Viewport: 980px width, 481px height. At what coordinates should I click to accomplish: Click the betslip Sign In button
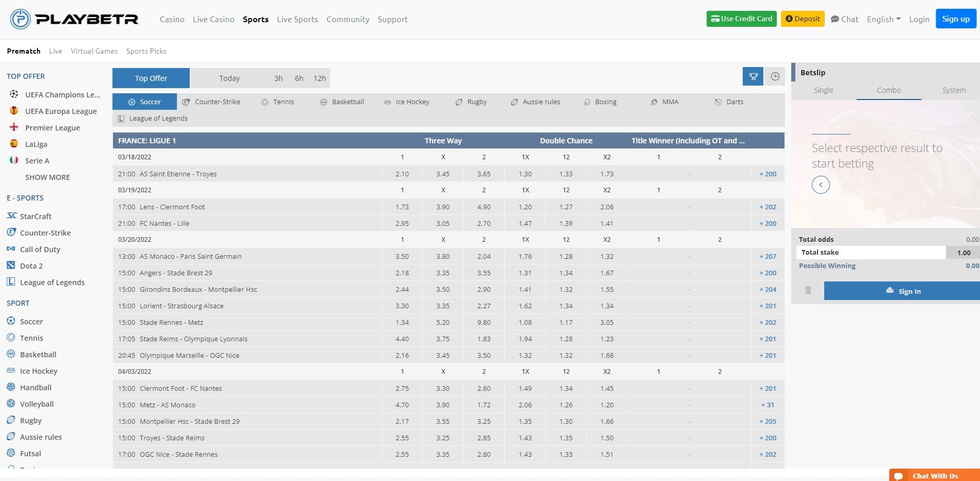point(902,291)
